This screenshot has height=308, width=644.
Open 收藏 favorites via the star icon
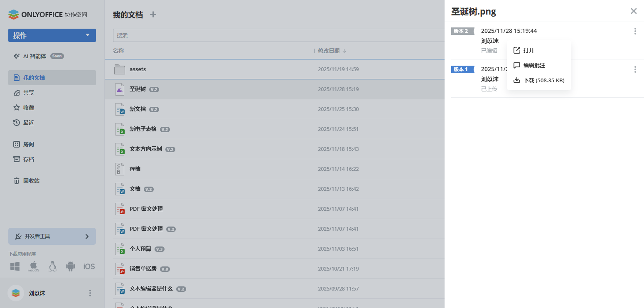[x=17, y=108]
